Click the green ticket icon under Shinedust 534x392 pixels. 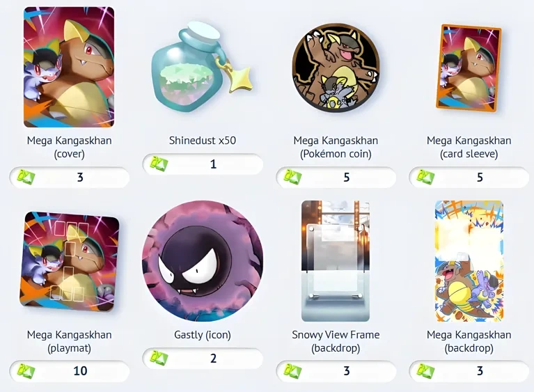pos(159,164)
